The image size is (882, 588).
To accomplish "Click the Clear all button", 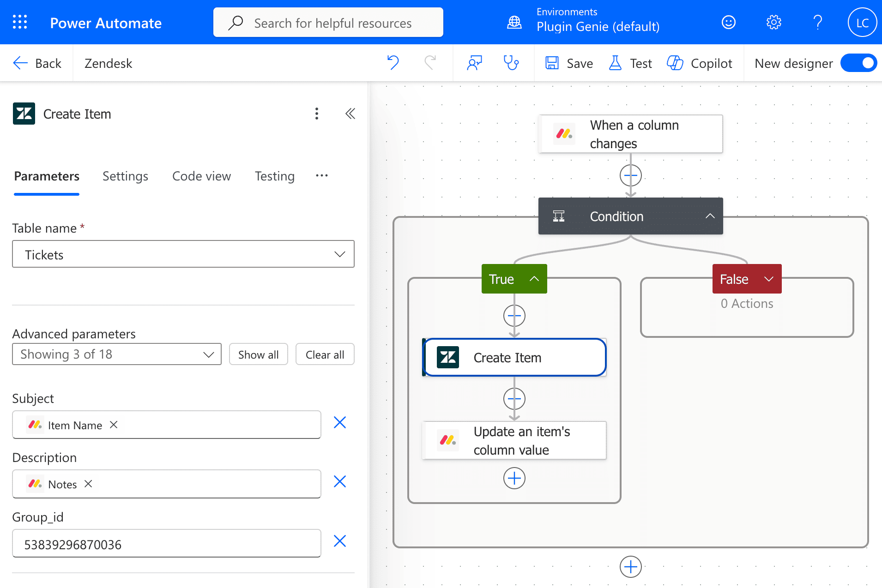I will click(325, 354).
